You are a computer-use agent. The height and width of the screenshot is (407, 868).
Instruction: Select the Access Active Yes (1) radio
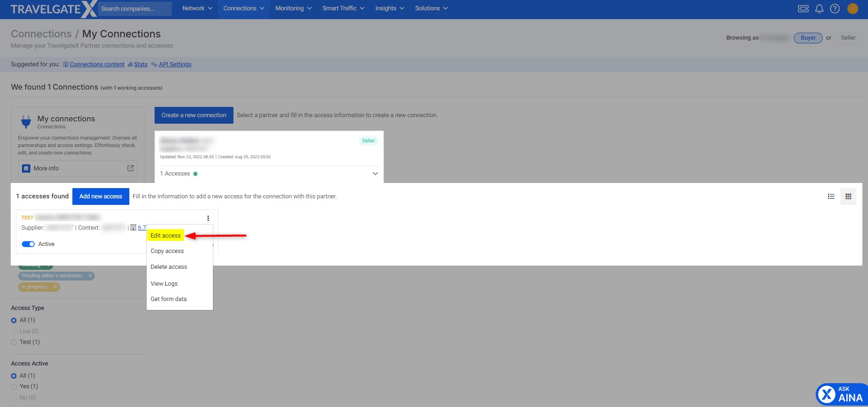pos(14,386)
